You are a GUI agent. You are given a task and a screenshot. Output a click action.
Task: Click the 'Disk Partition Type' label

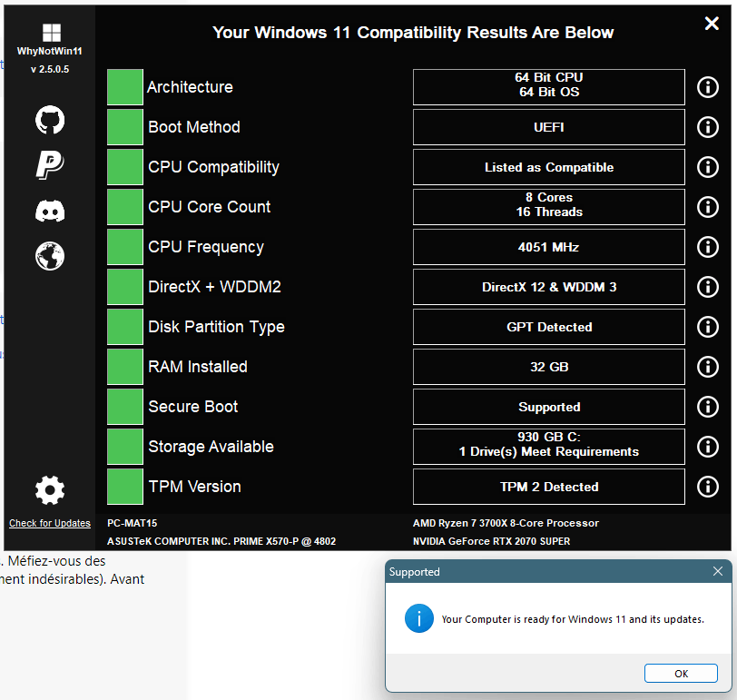point(217,327)
